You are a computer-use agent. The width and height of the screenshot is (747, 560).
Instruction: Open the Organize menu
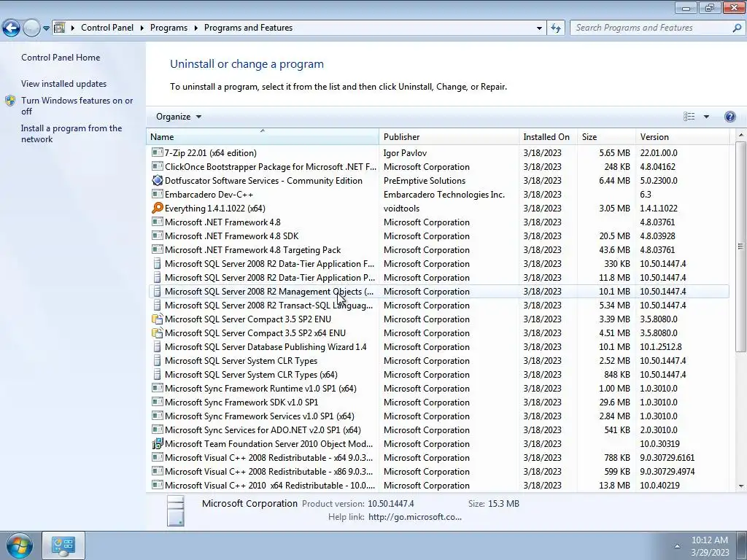pos(179,117)
